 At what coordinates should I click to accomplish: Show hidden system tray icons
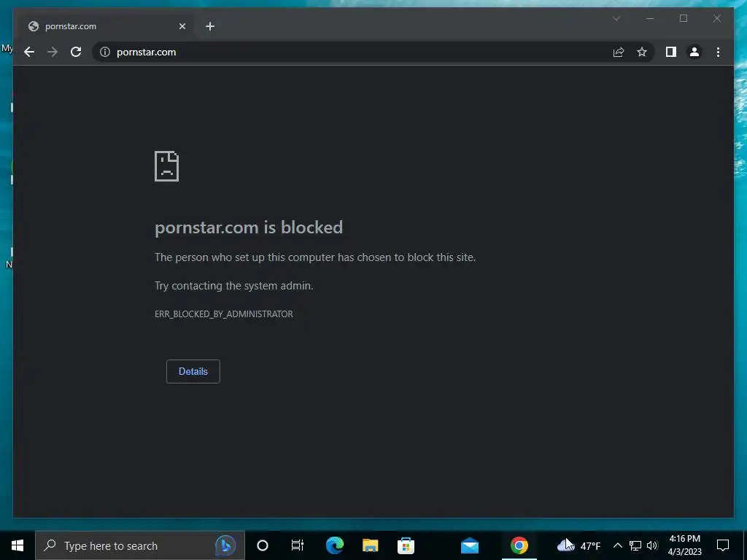click(617, 545)
